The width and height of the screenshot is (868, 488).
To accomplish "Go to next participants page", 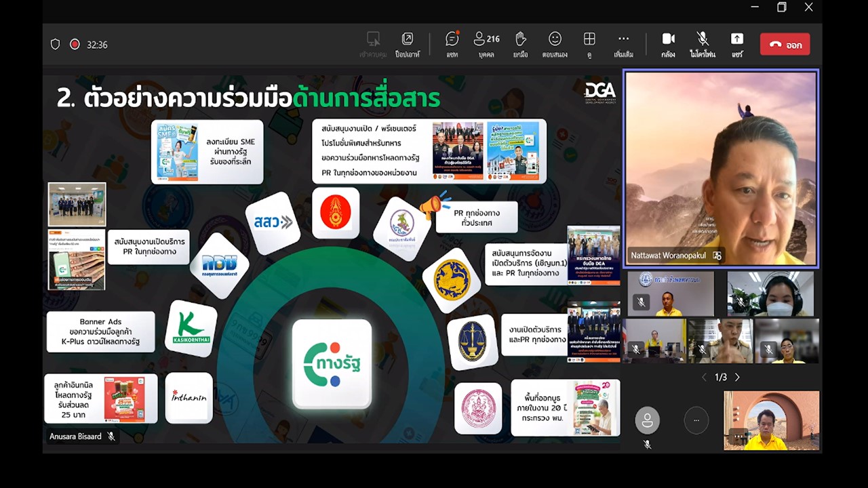I will [737, 378].
